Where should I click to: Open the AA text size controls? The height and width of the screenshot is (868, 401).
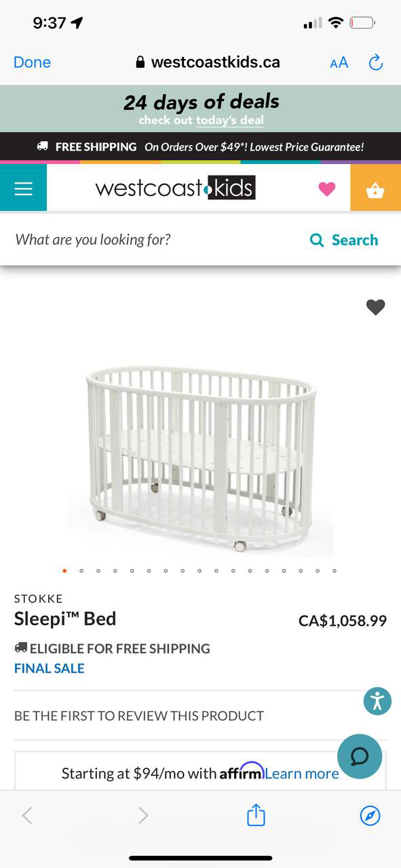[339, 62]
